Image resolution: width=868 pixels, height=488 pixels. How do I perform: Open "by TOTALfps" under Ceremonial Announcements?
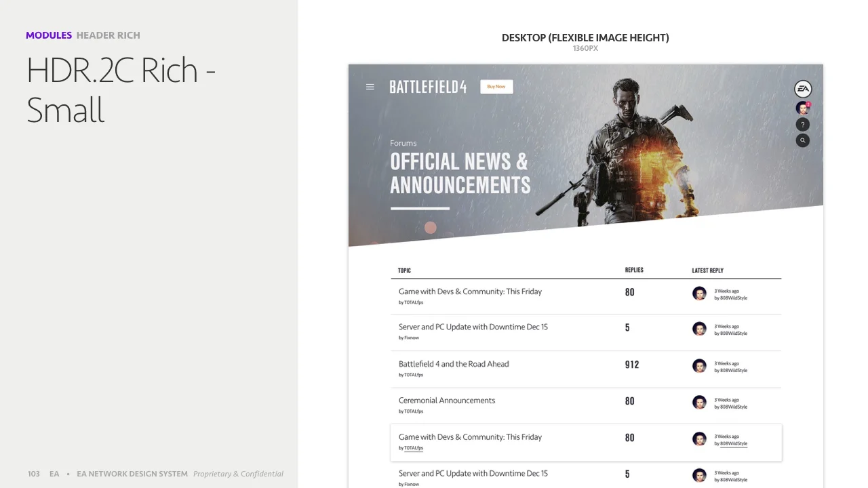pos(411,411)
